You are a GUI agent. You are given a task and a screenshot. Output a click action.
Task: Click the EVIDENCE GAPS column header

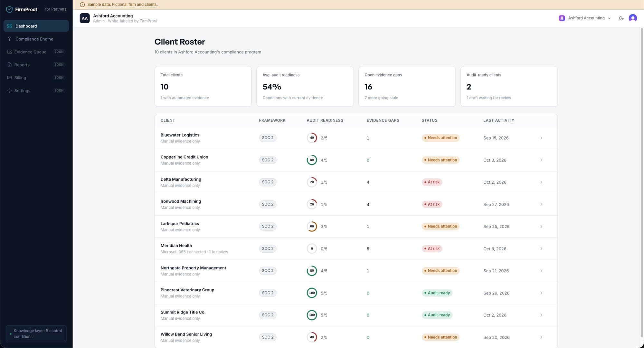coord(383,121)
